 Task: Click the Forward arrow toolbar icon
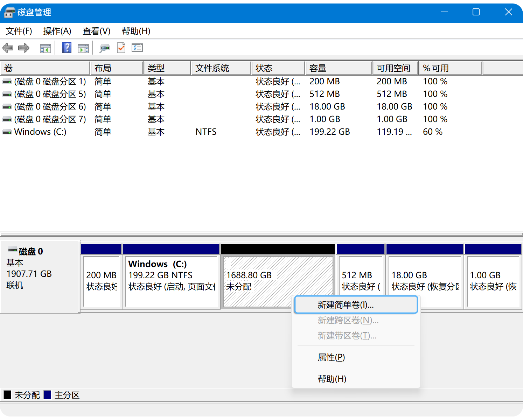coord(23,48)
